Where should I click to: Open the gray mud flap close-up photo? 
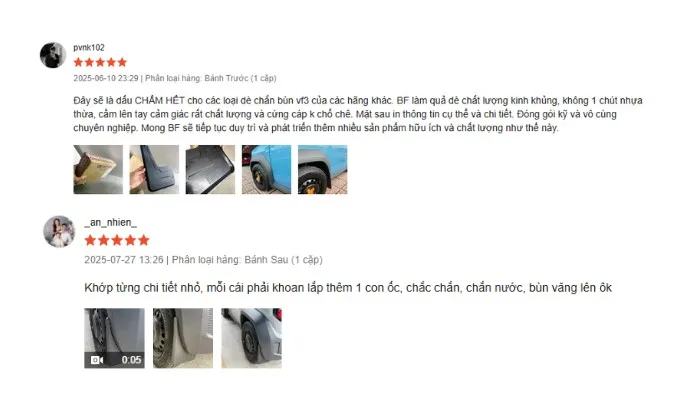[x=183, y=338]
